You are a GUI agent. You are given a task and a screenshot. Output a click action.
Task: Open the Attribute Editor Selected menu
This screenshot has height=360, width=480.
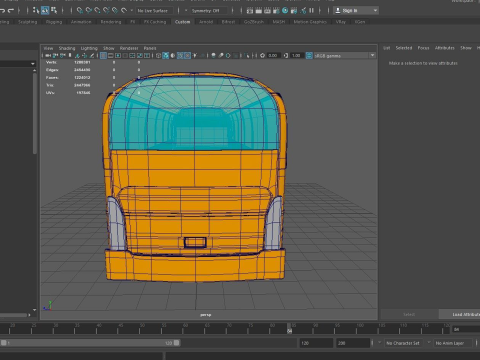click(404, 48)
